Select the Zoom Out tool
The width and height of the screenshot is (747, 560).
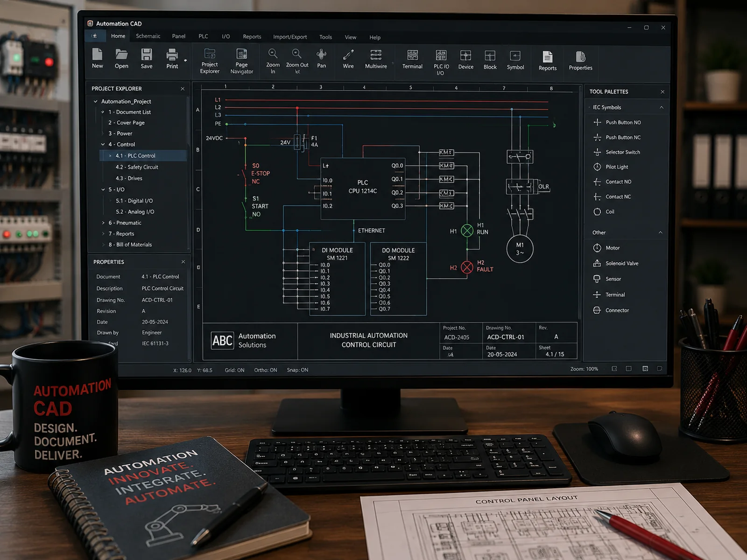coord(297,54)
